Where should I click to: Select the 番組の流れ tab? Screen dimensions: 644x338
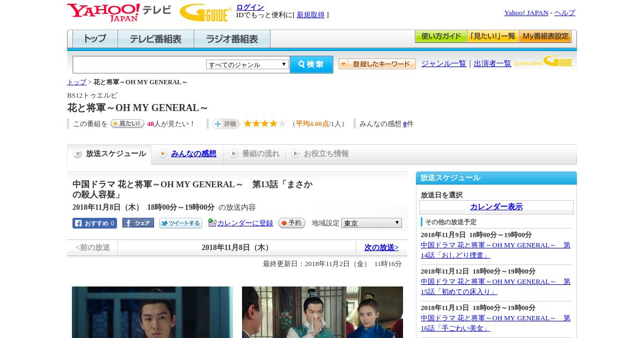click(255, 153)
